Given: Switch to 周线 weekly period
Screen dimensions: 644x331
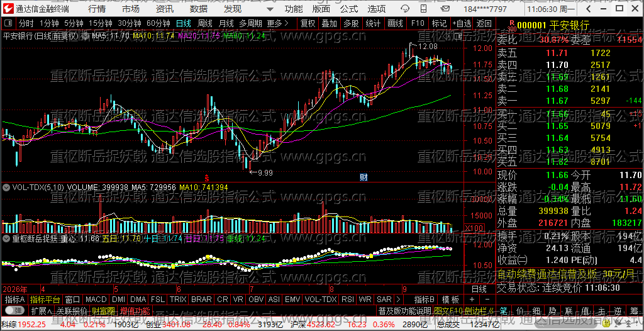Looking at the screenshot, I should point(204,23).
